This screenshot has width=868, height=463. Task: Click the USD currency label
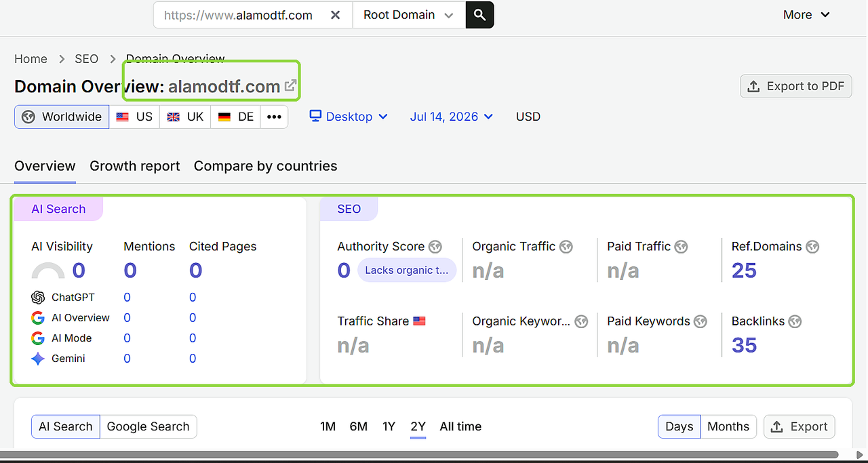[x=528, y=117]
